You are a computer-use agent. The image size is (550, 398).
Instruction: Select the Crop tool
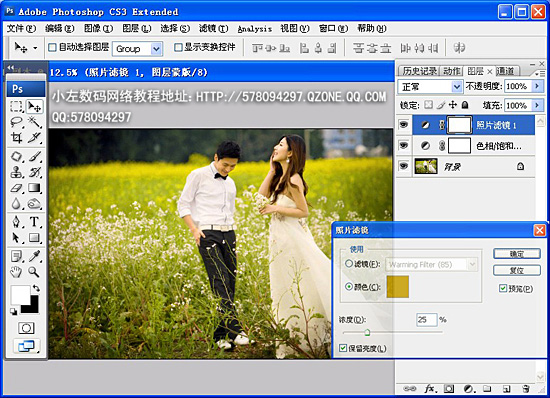coord(16,137)
